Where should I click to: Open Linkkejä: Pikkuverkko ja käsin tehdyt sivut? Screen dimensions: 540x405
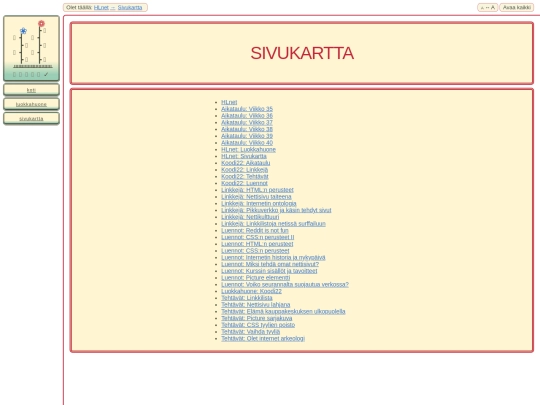pos(276,210)
